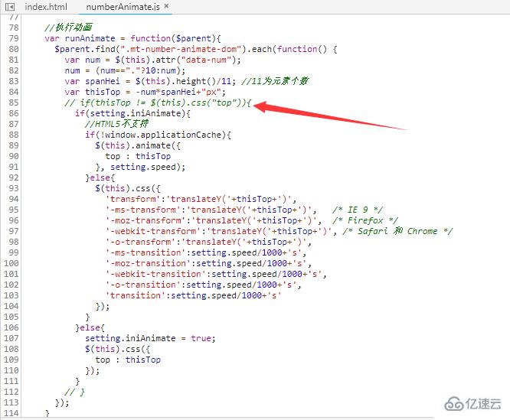510x420 pixels.
Task: Click the "data-num" attribute string
Action: 206,60
